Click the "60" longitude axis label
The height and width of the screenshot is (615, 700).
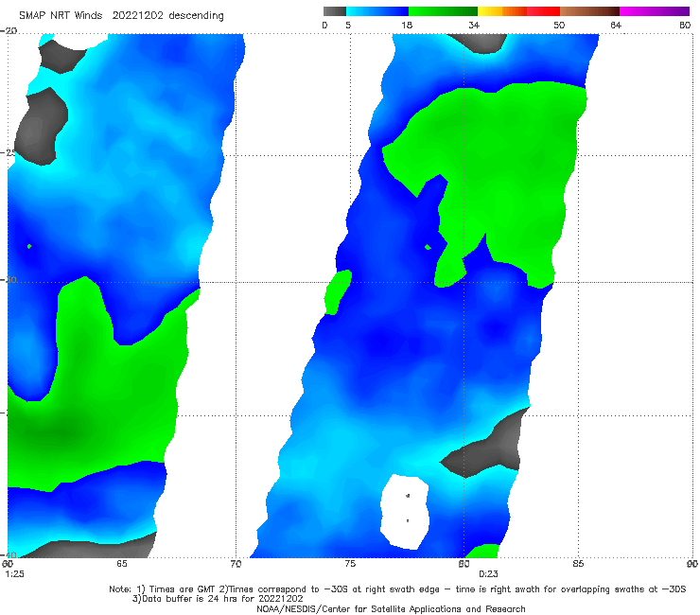pos(8,564)
